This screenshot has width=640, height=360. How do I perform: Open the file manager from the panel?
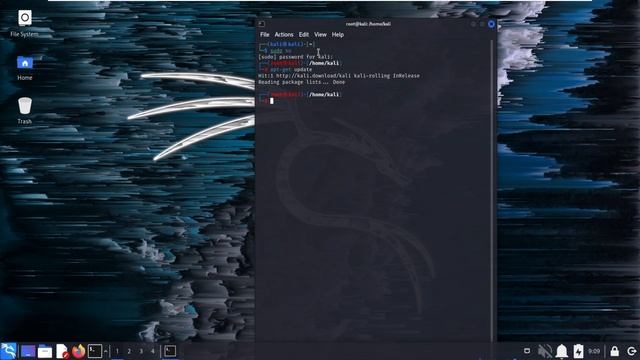click(45, 351)
